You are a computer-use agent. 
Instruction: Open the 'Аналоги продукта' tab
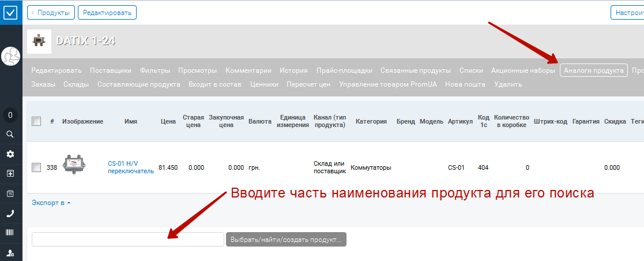pyautogui.click(x=594, y=70)
